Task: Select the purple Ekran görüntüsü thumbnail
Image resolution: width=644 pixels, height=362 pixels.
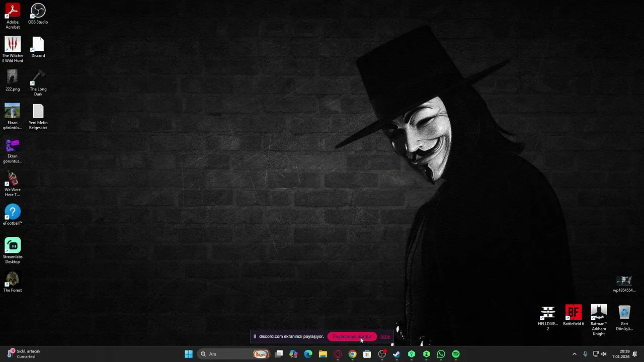Action: pyautogui.click(x=13, y=150)
